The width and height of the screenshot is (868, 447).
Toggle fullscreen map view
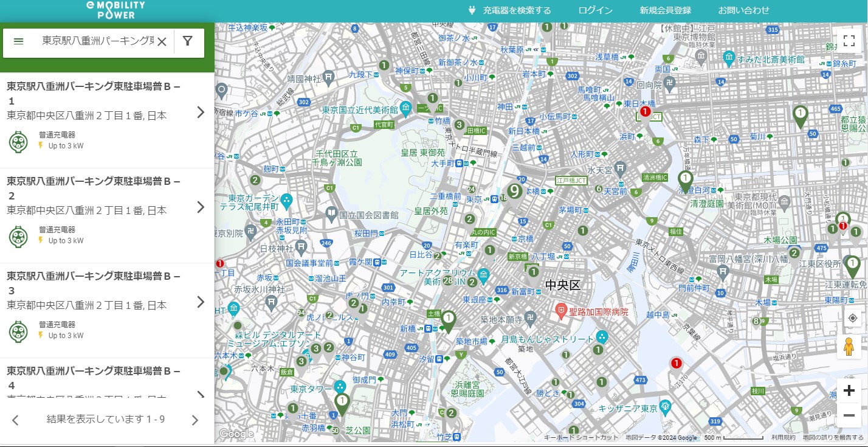coord(849,41)
